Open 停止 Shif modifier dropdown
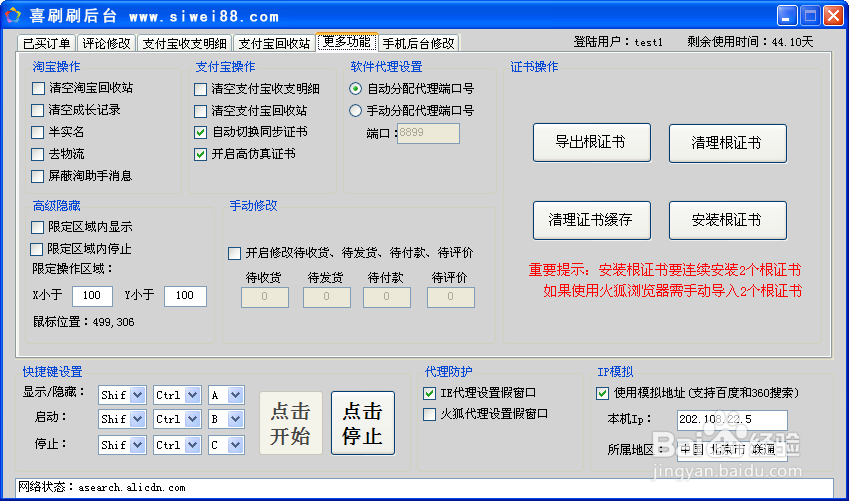The height and width of the screenshot is (501, 849). coord(138,445)
